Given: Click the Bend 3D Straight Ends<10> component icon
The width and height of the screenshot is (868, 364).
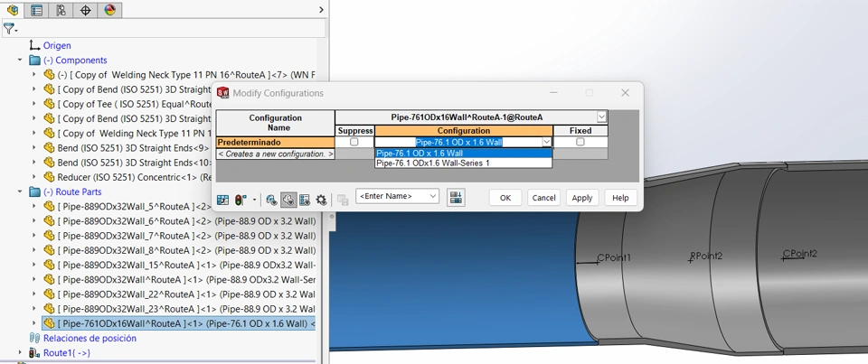Looking at the screenshot, I should coord(49,163).
